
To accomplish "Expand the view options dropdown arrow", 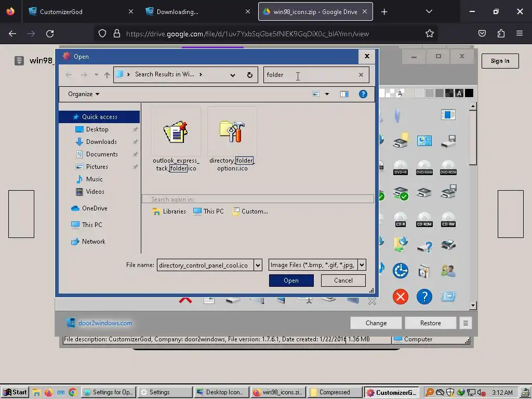I will tap(327, 94).
